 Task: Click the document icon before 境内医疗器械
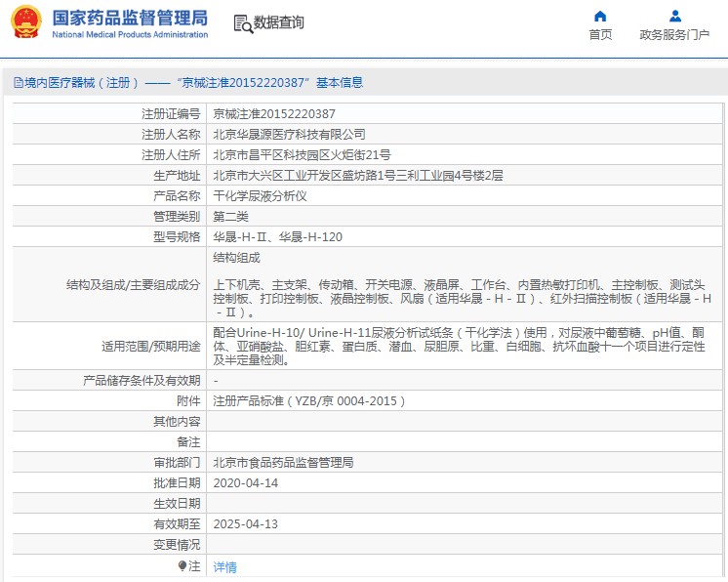pos(18,83)
